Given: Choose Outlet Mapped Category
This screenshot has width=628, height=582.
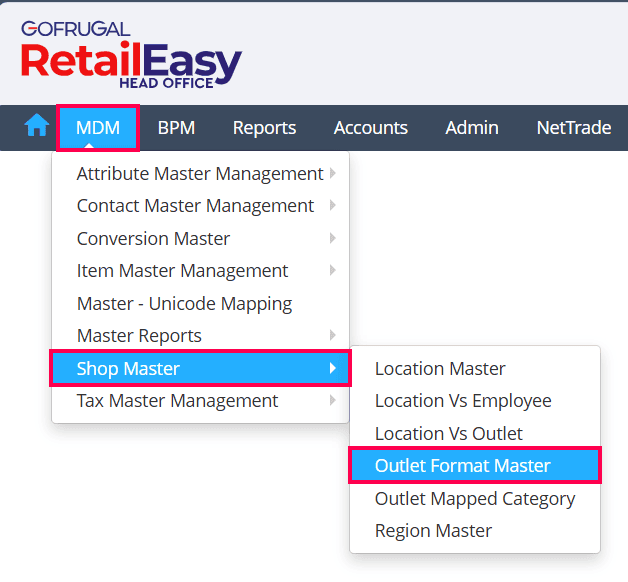Looking at the screenshot, I should click(475, 499).
